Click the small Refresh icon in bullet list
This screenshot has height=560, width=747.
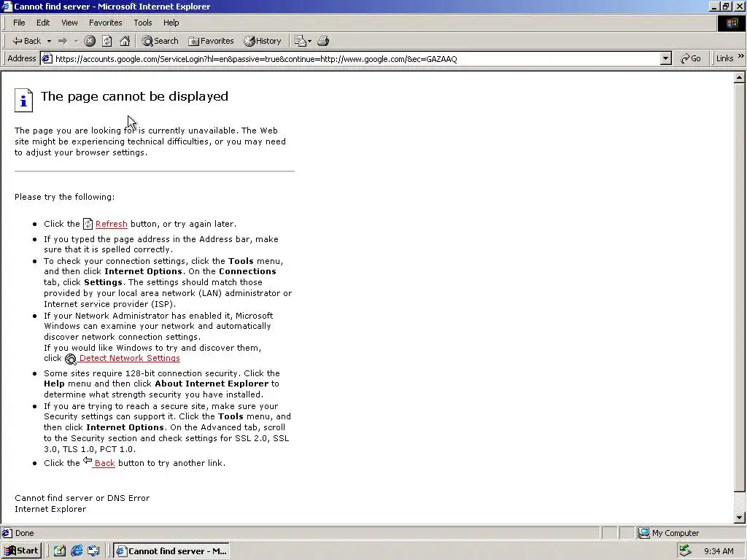pos(88,223)
